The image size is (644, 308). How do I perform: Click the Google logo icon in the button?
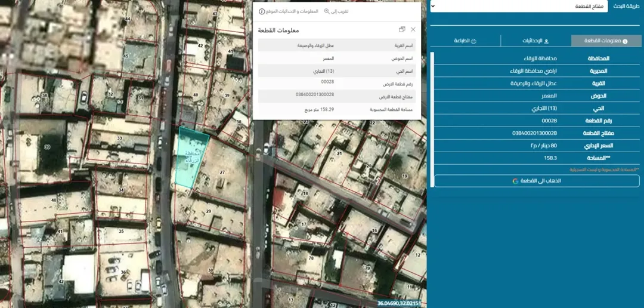point(515,181)
